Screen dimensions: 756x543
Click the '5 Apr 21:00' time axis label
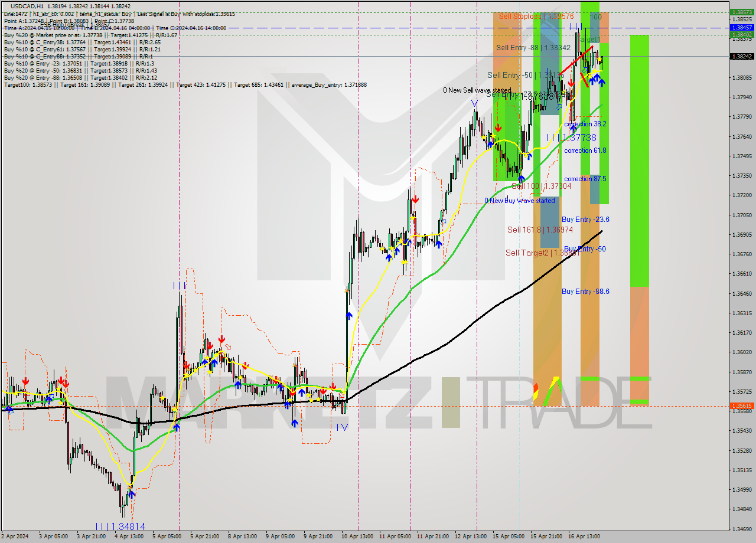coord(204,537)
